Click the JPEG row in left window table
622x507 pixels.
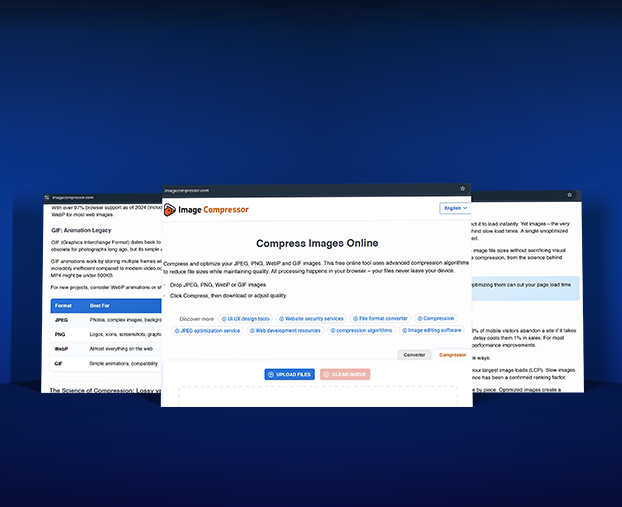click(x=106, y=320)
